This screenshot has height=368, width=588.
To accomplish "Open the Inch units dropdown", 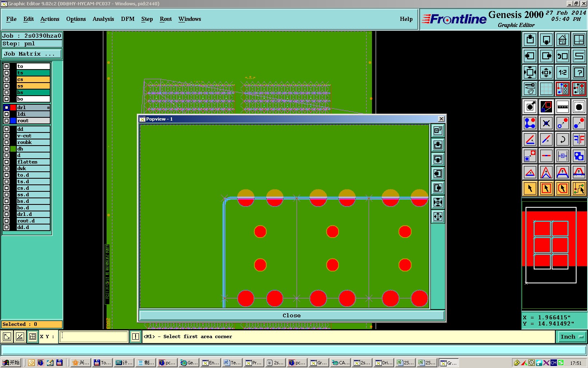I will (572, 337).
